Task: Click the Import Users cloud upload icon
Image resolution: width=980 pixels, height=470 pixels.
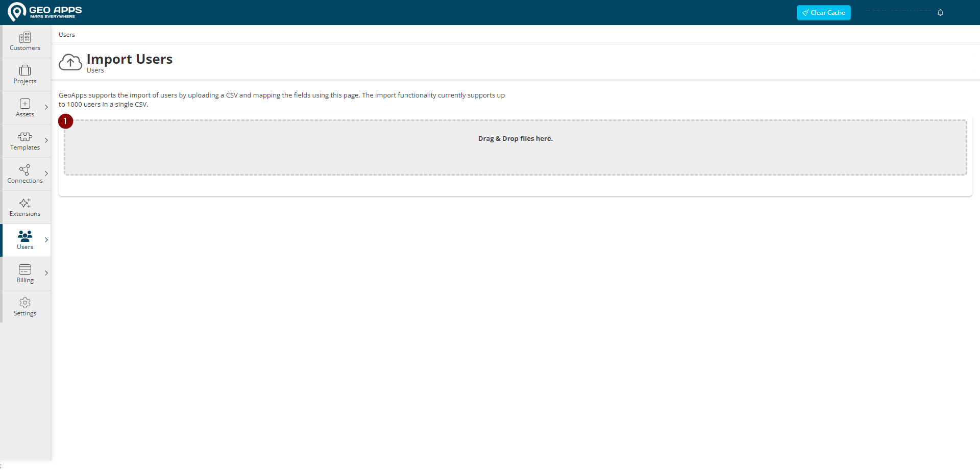Action: click(70, 62)
